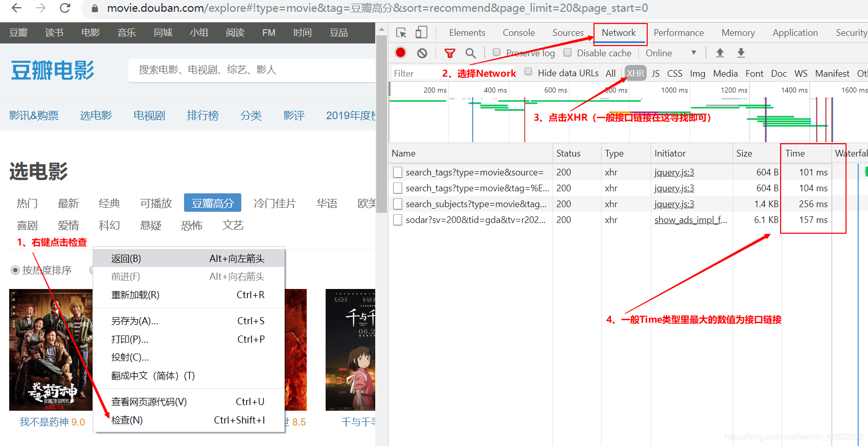Click the 豆瓣电影 logo
This screenshot has height=446, width=868.
[53, 70]
